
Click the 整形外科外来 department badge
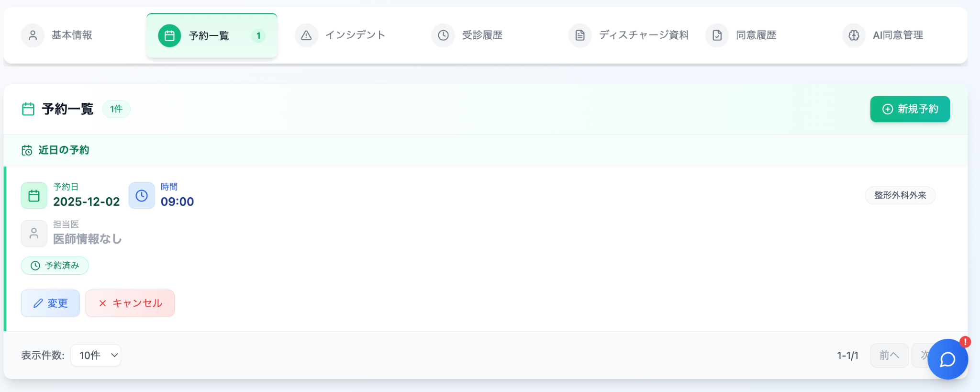pos(900,195)
